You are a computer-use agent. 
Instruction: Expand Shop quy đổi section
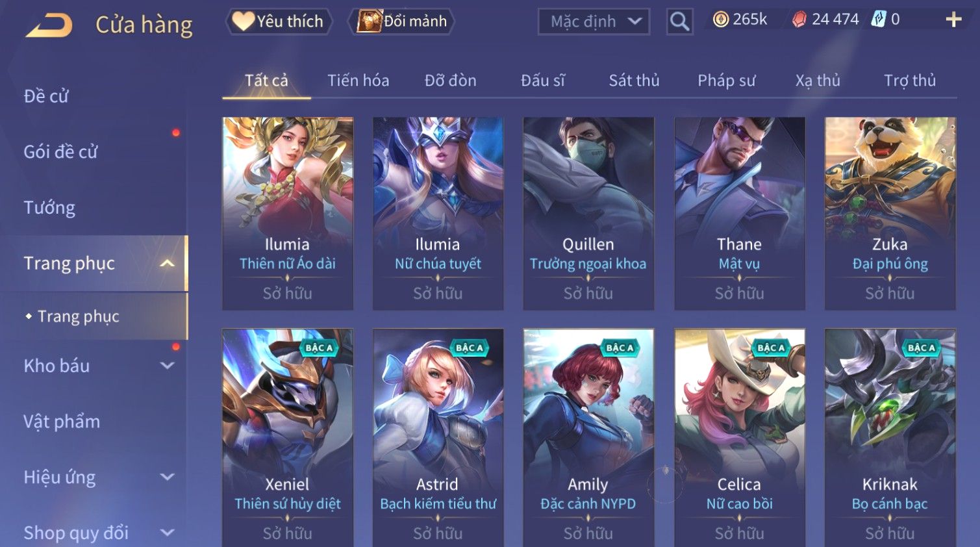click(167, 533)
